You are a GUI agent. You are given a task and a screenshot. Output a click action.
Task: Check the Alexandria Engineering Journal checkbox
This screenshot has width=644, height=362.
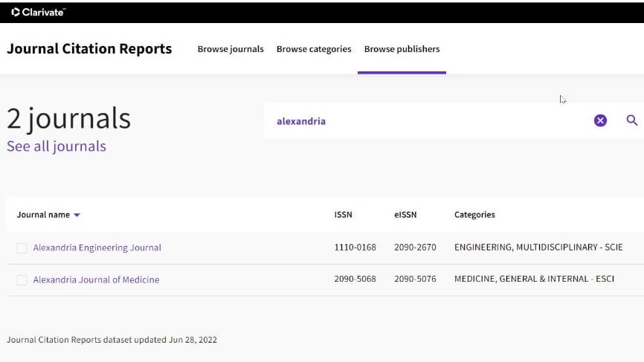22,248
